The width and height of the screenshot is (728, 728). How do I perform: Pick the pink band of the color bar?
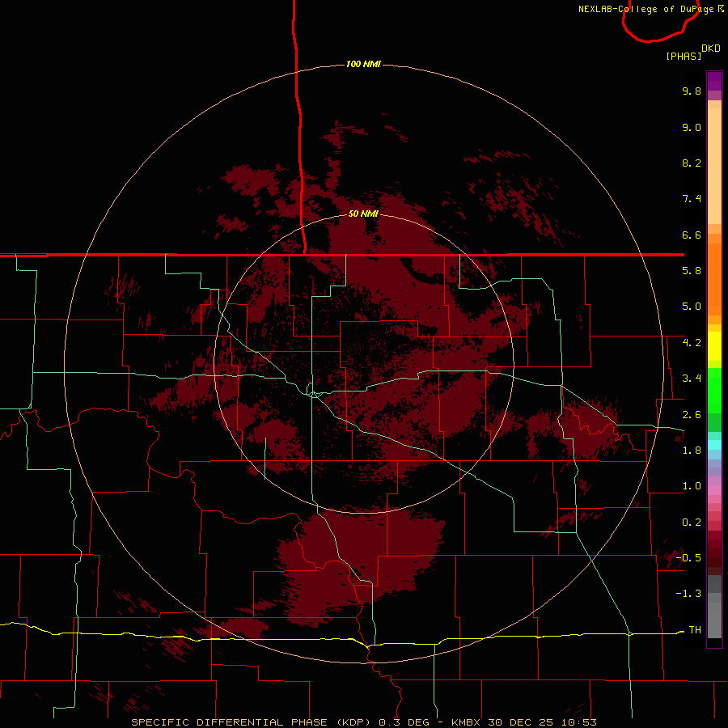[714, 490]
